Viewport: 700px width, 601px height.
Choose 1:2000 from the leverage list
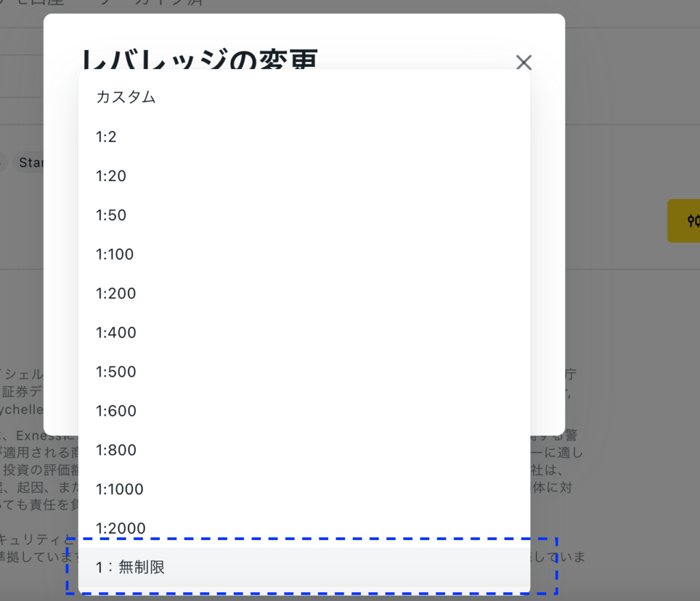[x=120, y=528]
